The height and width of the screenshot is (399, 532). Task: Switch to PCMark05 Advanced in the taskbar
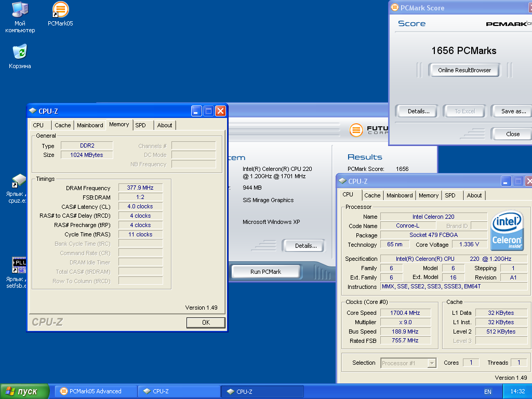[x=96, y=391]
